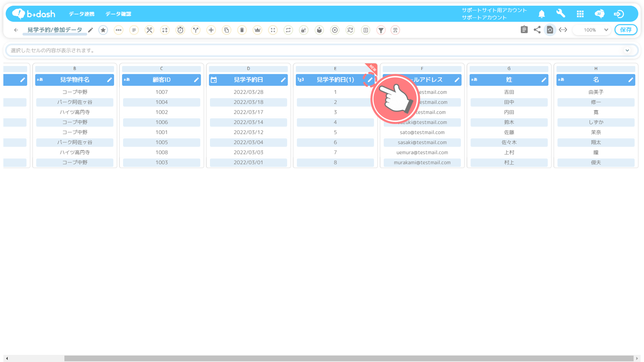The image size is (644, 362).
Task: Go back with the left arrow button
Action: [x=16, y=30]
